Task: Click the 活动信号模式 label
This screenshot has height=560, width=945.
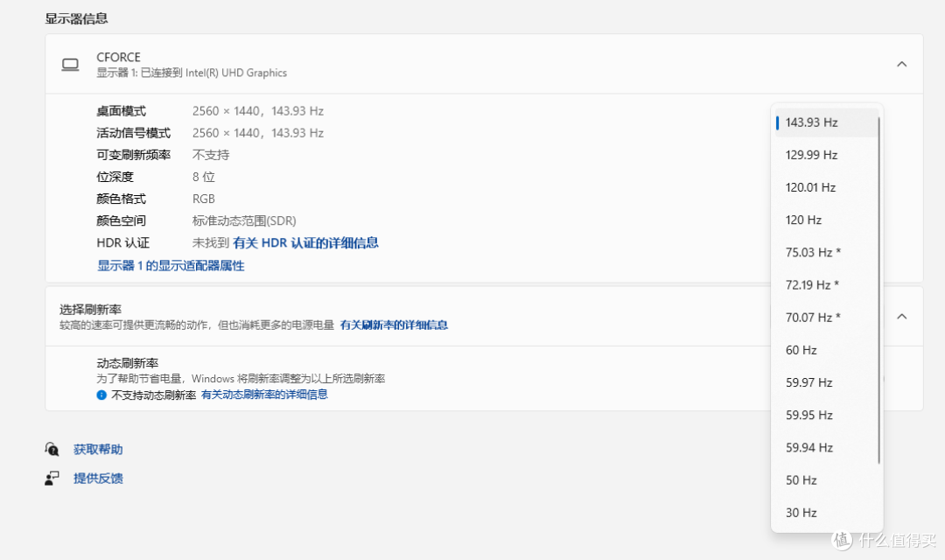Action: 133,133
